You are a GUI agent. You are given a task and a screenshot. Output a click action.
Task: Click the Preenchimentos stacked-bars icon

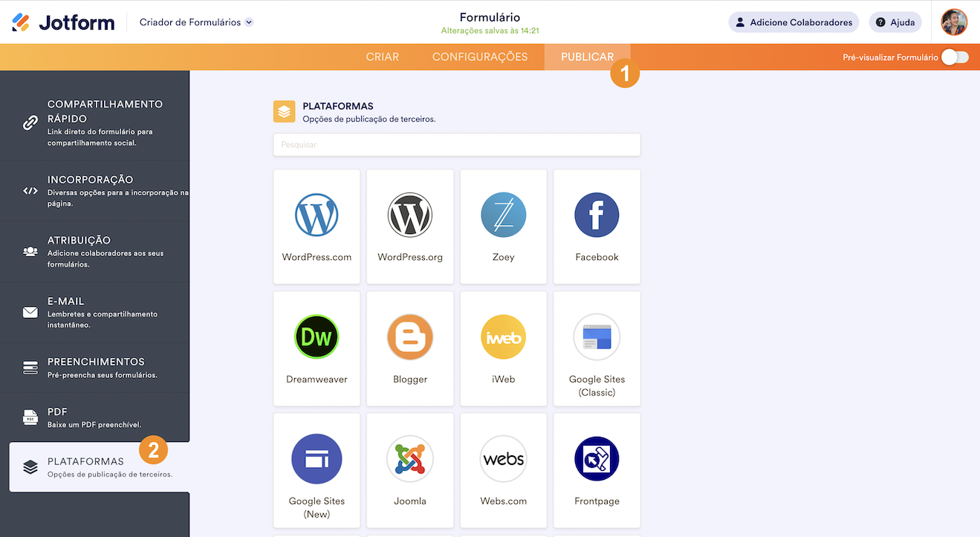30,368
